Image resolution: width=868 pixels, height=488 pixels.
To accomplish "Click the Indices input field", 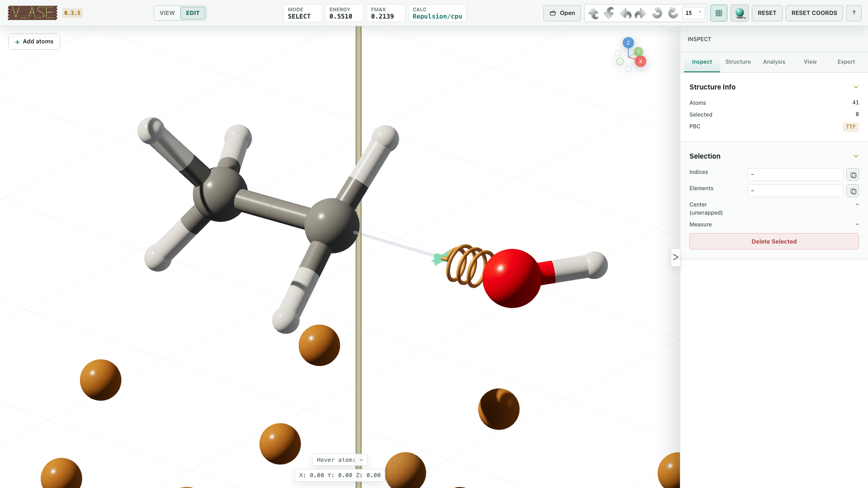I will tap(795, 174).
